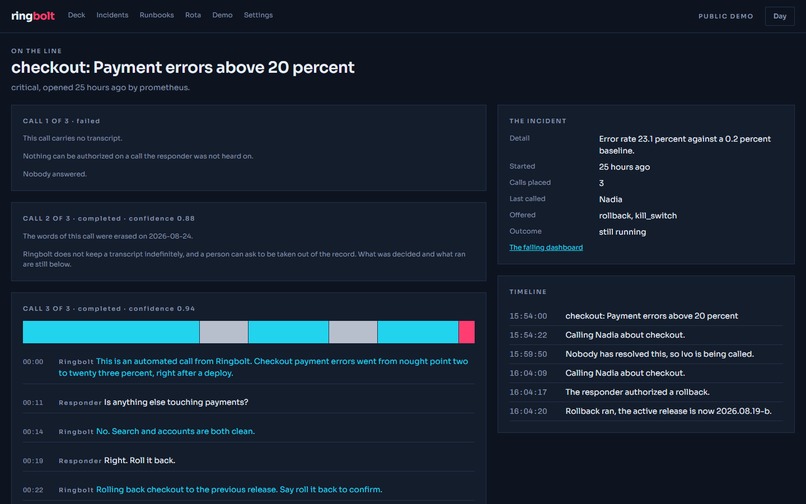Click "No. Search and accounts are both clean."
The width and height of the screenshot is (806, 504).
coord(175,431)
